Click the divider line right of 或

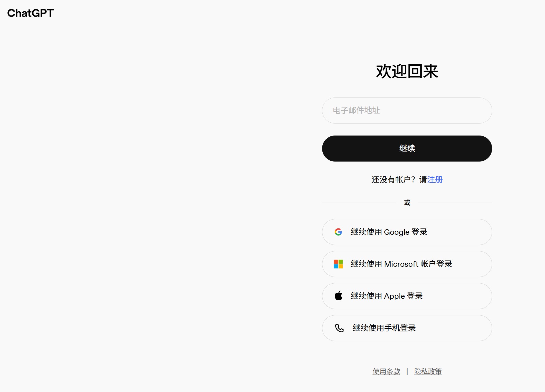[x=455, y=202]
